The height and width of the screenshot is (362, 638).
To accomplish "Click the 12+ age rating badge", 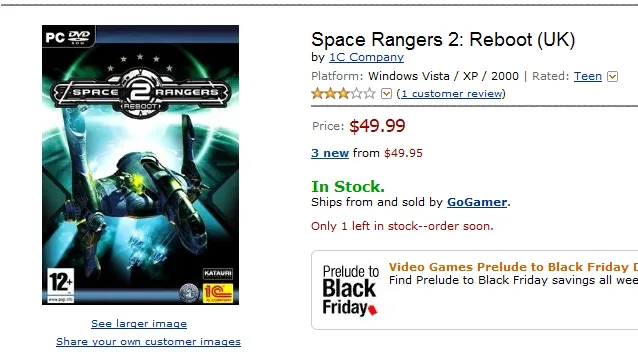I will pos(61,286).
